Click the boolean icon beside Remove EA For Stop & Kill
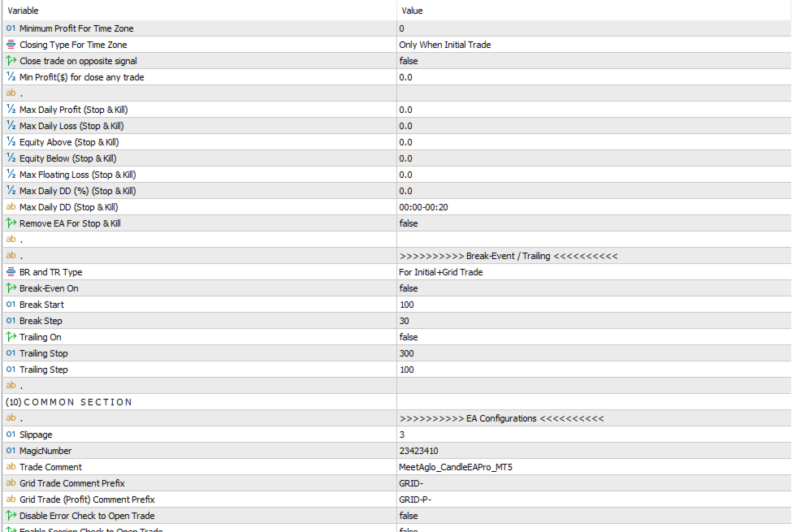This screenshot has width=792, height=532. tap(11, 223)
